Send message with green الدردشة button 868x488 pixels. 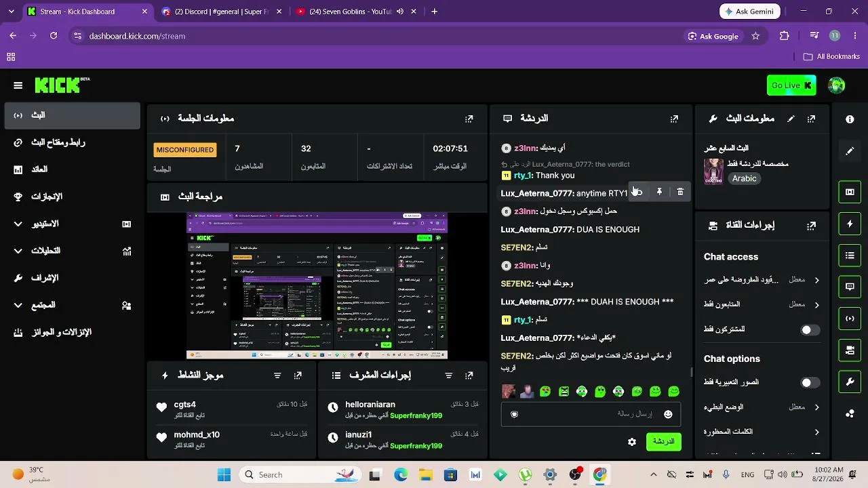[663, 442]
